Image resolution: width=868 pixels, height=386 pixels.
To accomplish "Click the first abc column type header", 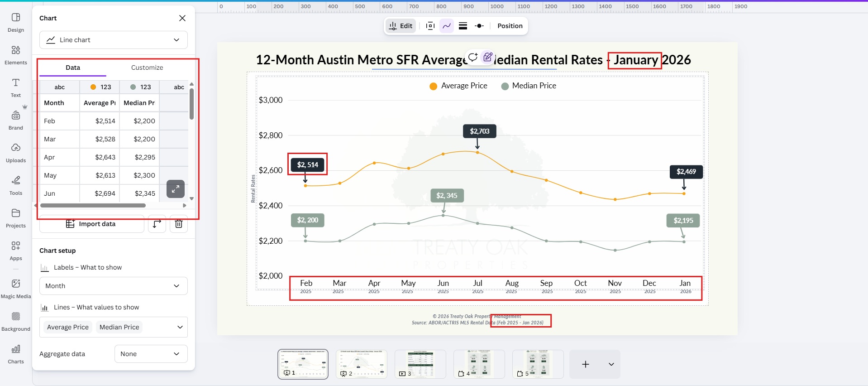I will [60, 87].
